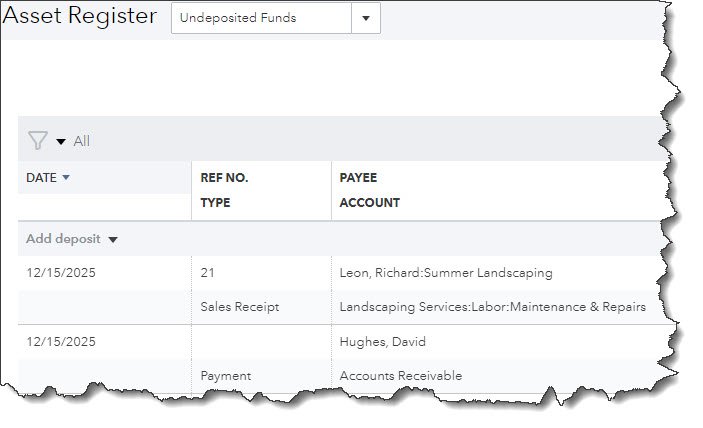The image size is (703, 428).
Task: Click reference number 21 cell
Action: [x=207, y=273]
